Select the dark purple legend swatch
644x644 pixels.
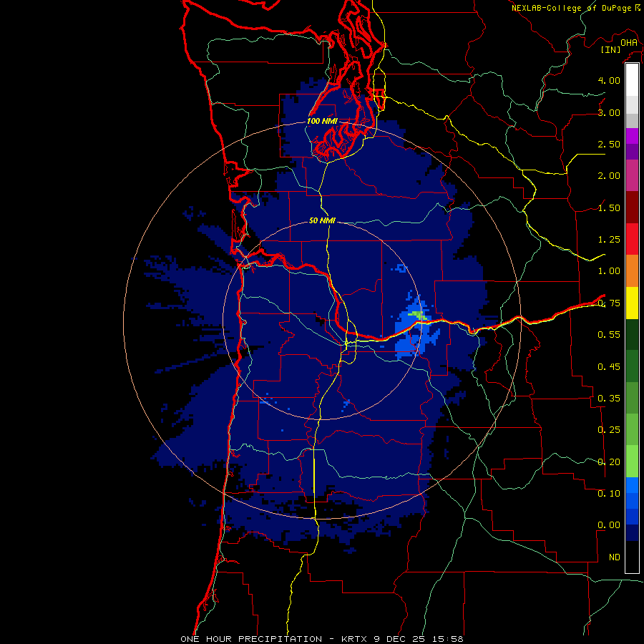point(632,152)
